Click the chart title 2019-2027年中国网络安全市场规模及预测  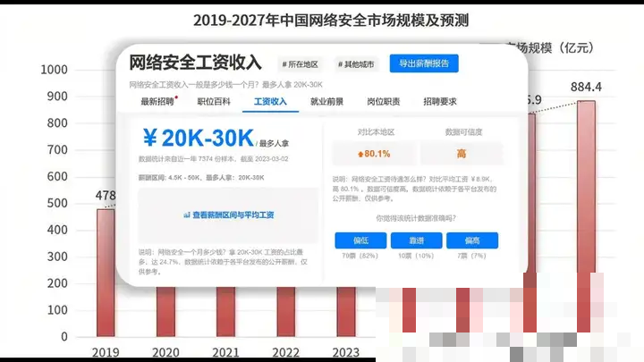coord(331,20)
